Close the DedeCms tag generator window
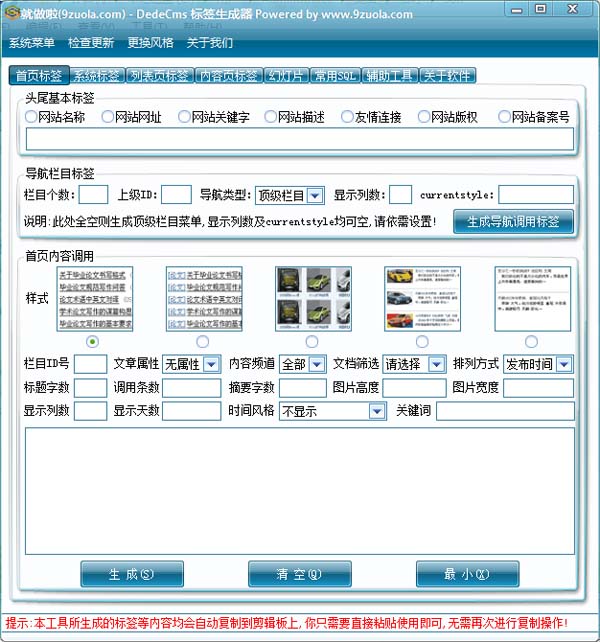This screenshot has height=642, width=600. point(573,9)
